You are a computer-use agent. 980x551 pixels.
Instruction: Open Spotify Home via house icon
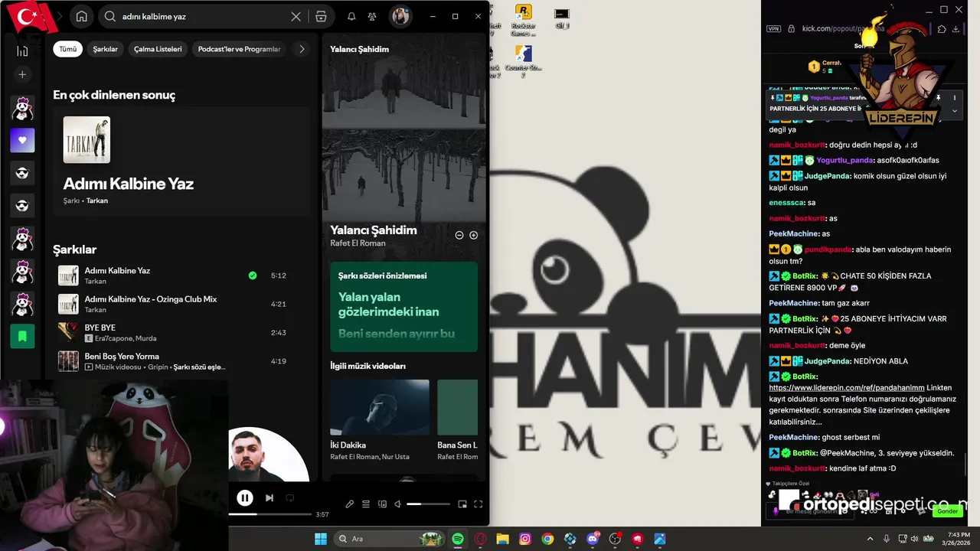[81, 16]
